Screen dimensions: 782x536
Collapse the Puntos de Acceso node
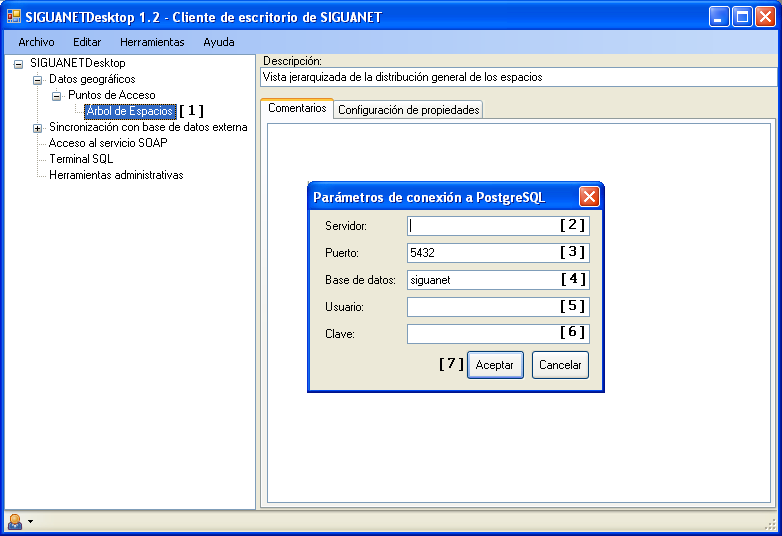tap(56, 96)
